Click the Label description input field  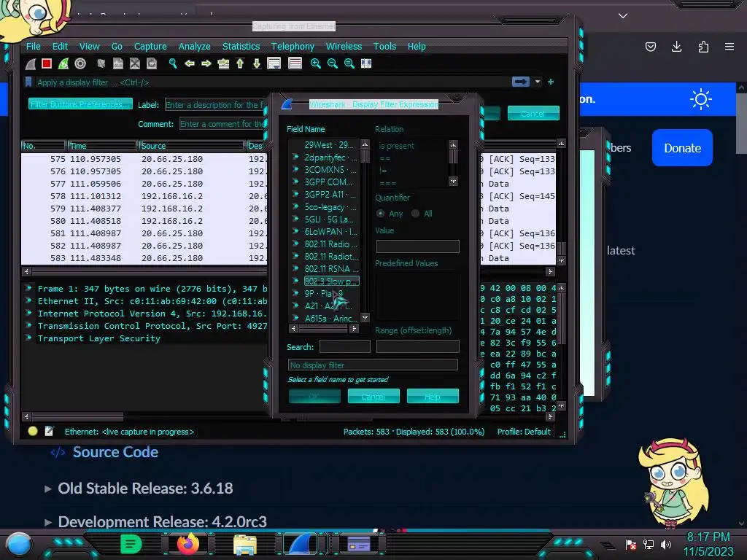(x=214, y=104)
